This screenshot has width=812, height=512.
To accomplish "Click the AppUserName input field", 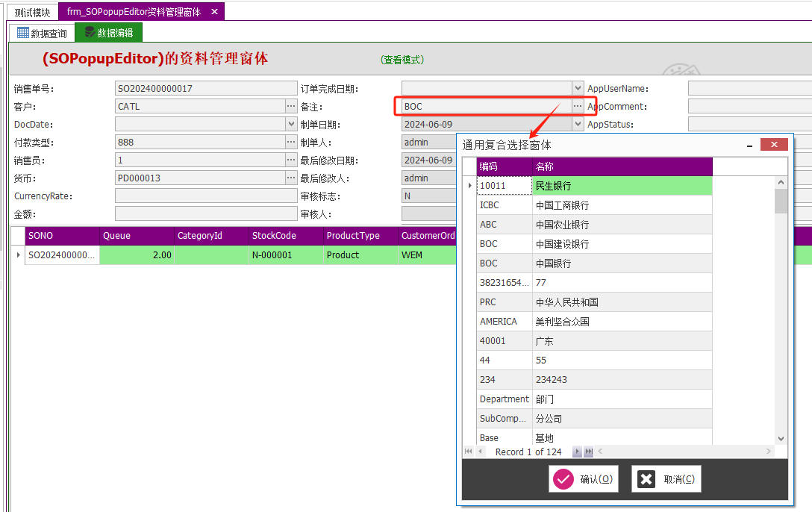I will 750,89.
